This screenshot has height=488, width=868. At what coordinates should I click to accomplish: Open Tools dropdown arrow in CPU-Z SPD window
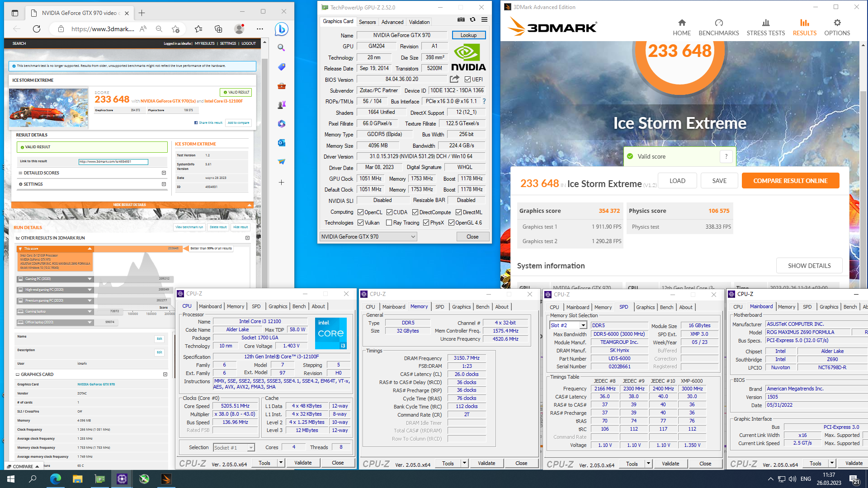point(648,464)
